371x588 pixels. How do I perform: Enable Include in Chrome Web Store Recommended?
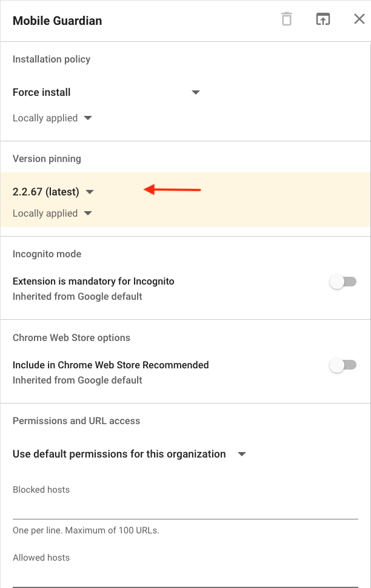coord(343,365)
